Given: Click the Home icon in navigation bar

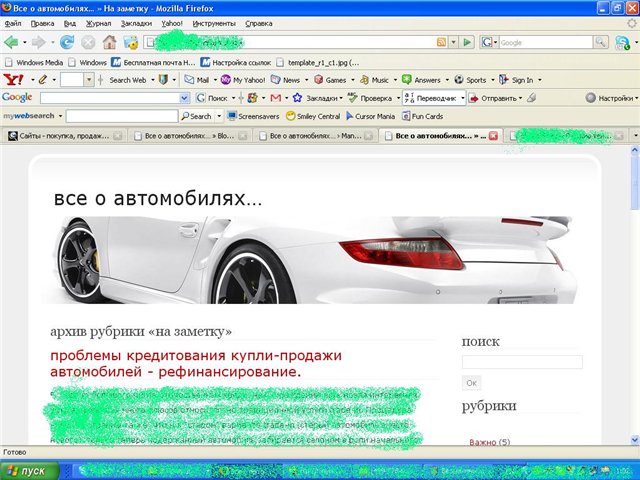Looking at the screenshot, I should tap(109, 42).
